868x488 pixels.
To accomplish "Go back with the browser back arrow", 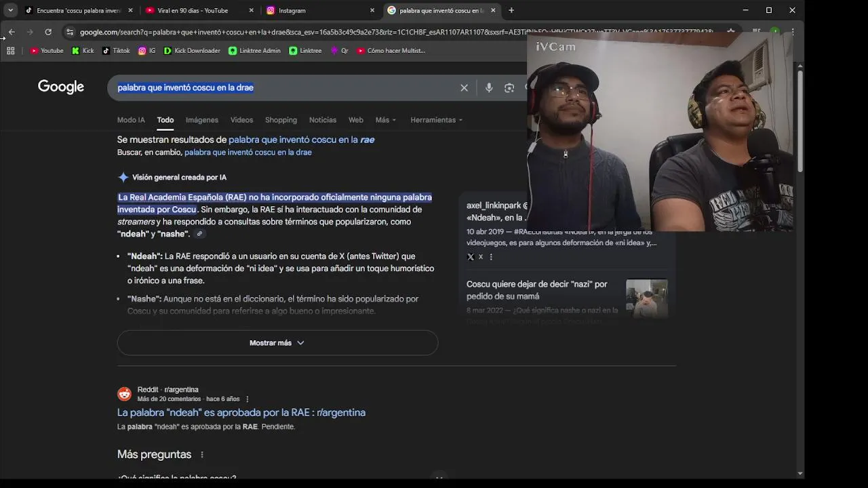I will click(x=12, y=32).
